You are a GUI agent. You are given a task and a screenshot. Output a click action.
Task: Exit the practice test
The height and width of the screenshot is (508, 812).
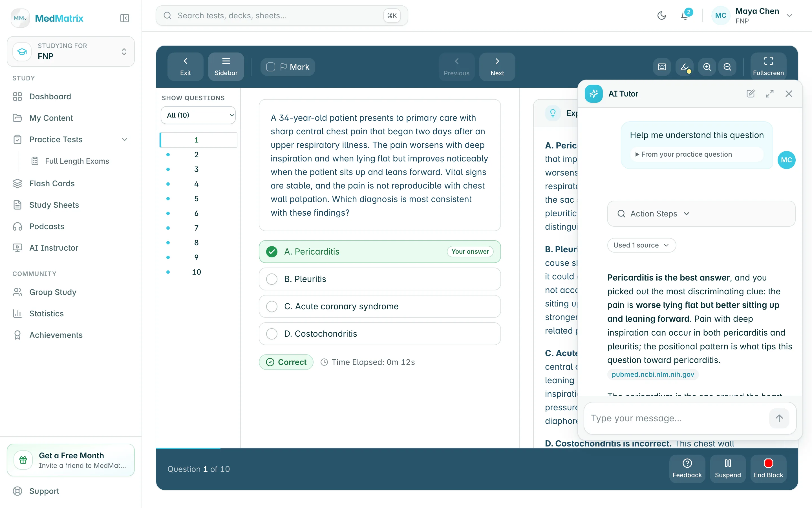(x=185, y=67)
